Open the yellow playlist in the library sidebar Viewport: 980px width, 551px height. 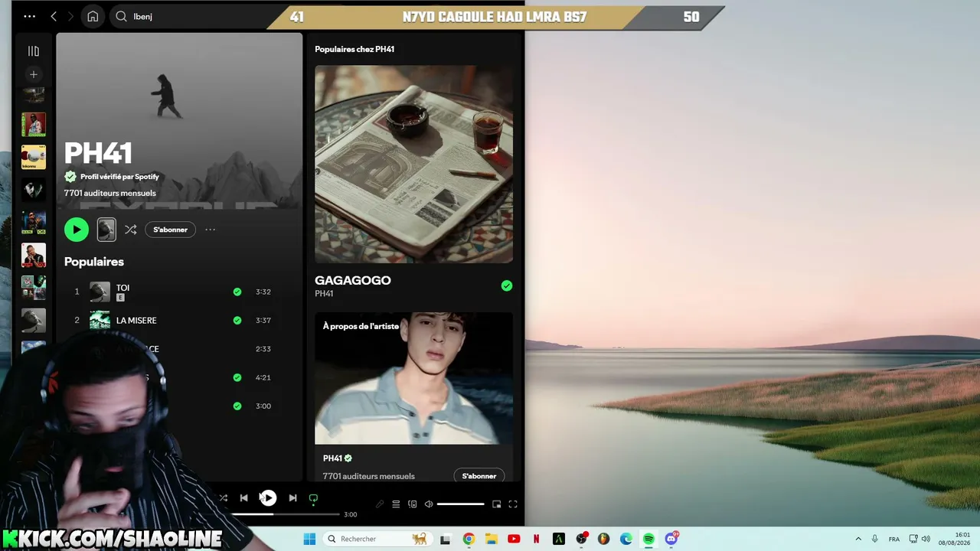34,157
